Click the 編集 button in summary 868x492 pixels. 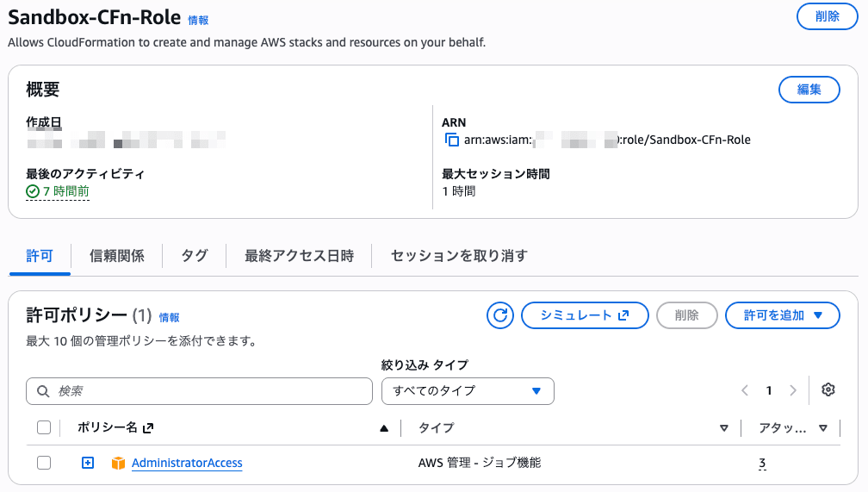[809, 90]
